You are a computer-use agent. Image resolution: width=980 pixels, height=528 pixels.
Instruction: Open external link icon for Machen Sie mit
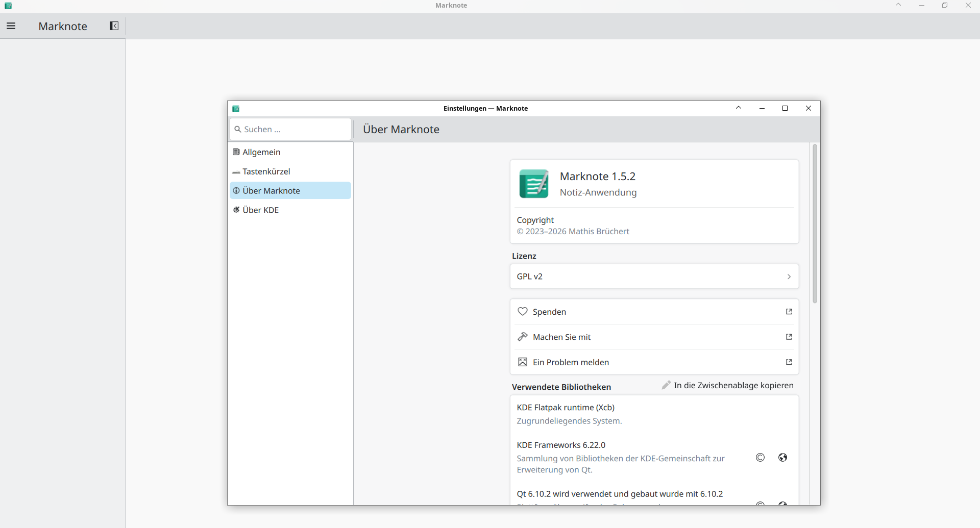pos(789,337)
